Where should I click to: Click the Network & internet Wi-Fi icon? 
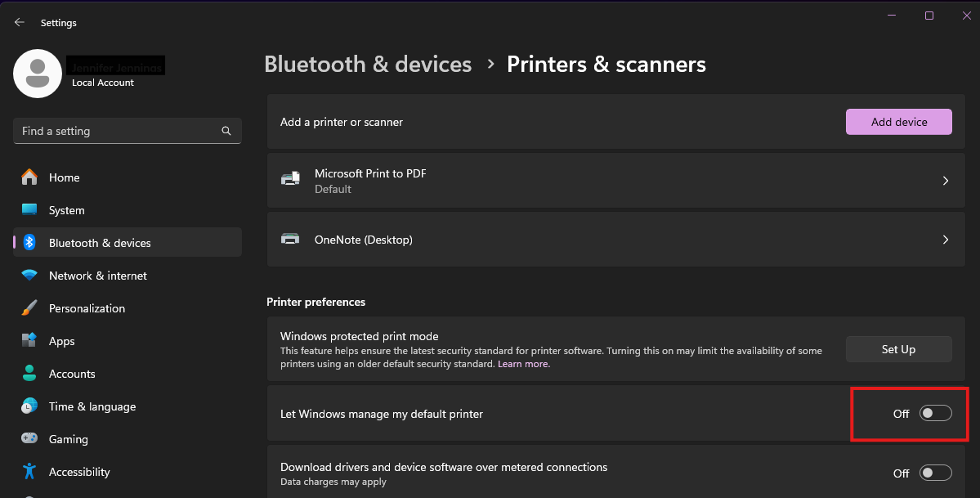click(29, 276)
